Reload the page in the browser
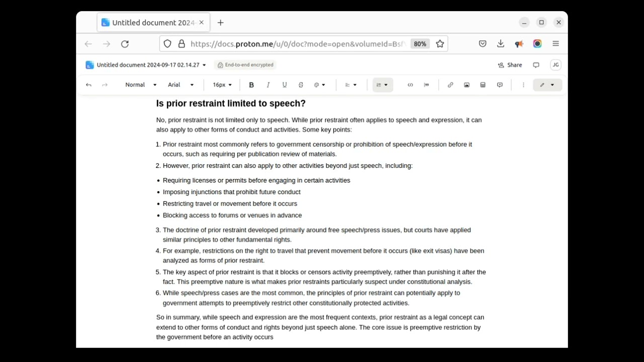Viewport: 644px width, 362px height. coord(125,44)
